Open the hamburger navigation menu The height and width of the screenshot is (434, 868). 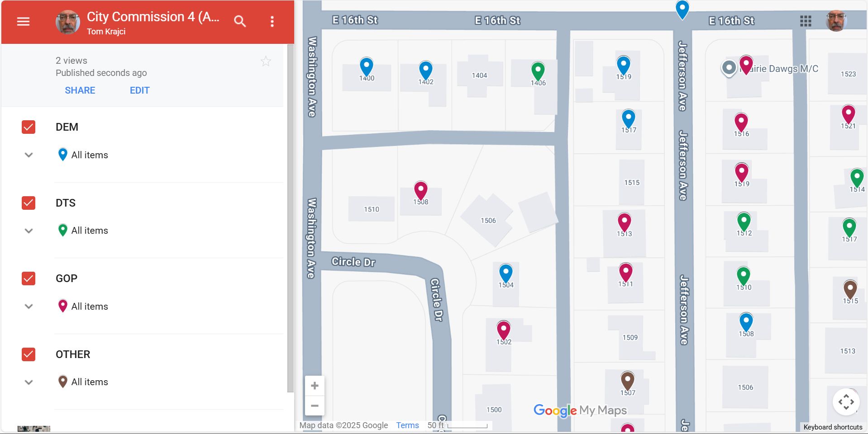pos(23,21)
